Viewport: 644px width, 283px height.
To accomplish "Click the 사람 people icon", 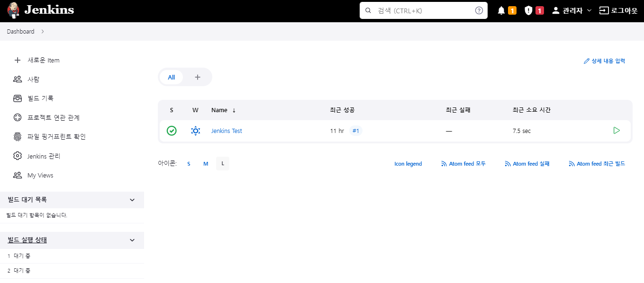I will point(18,79).
